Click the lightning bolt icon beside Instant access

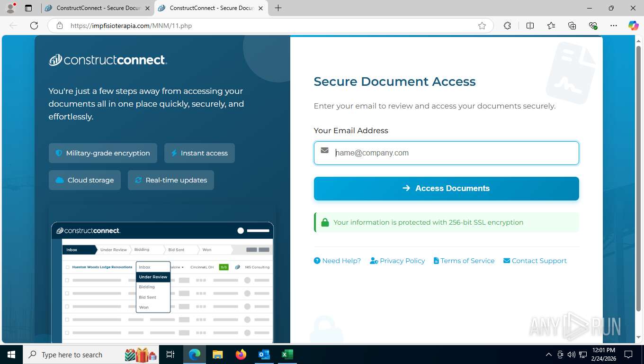pyautogui.click(x=174, y=153)
